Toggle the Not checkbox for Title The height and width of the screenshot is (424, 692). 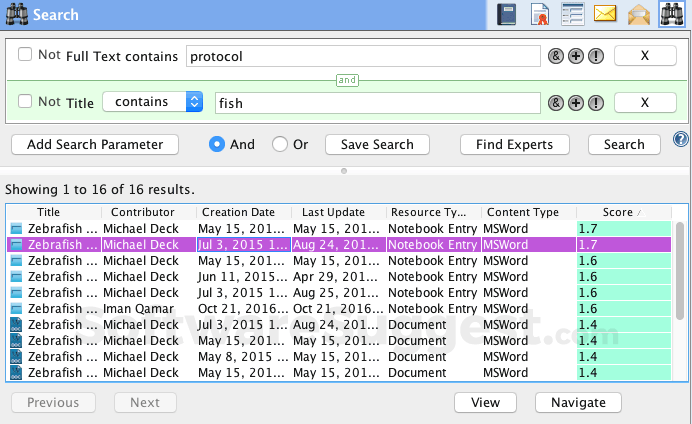[x=25, y=102]
